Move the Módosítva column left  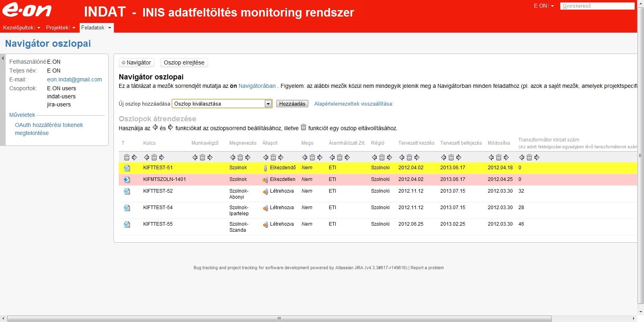pyautogui.click(x=491, y=157)
